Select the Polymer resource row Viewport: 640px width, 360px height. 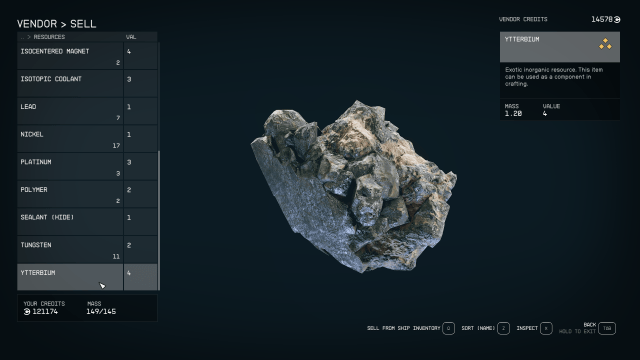[x=87, y=194]
